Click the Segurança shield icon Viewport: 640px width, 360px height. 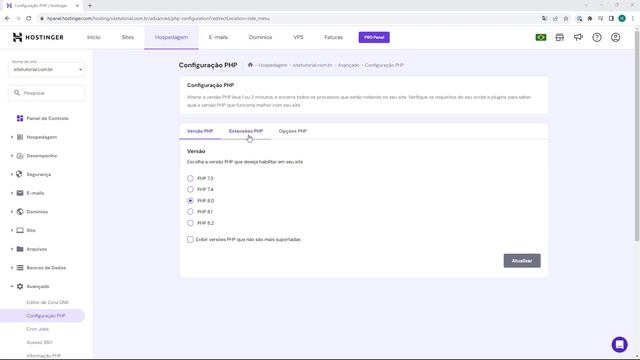tap(19, 174)
